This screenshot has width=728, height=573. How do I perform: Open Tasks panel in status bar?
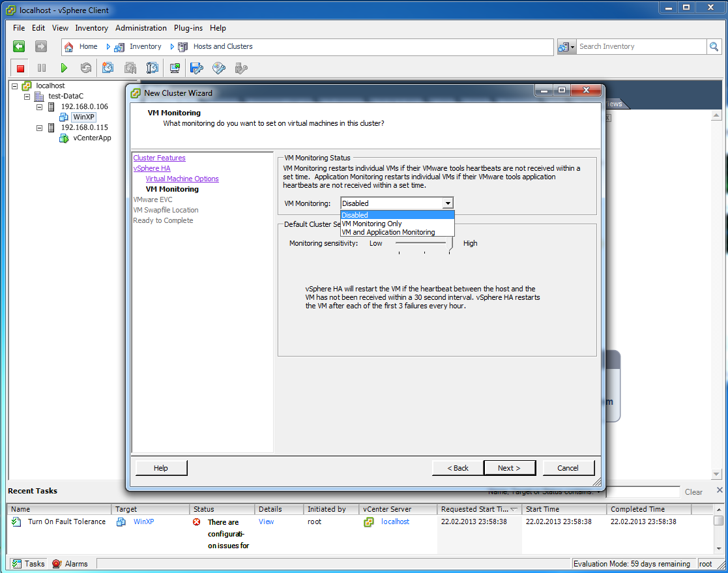(28, 564)
